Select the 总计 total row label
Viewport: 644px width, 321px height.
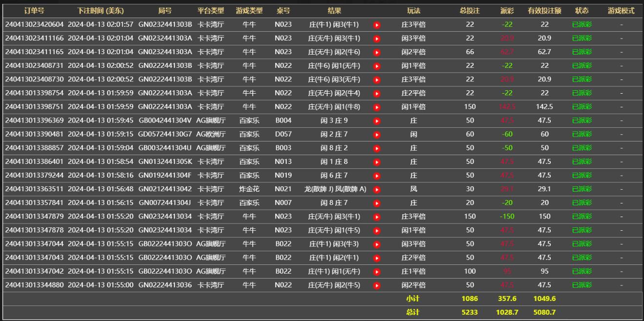pyautogui.click(x=413, y=312)
